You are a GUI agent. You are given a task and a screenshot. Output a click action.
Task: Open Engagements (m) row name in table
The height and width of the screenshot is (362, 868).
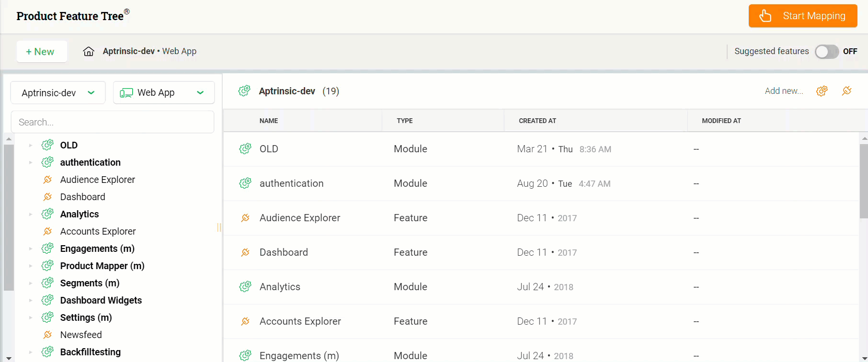coord(299,356)
